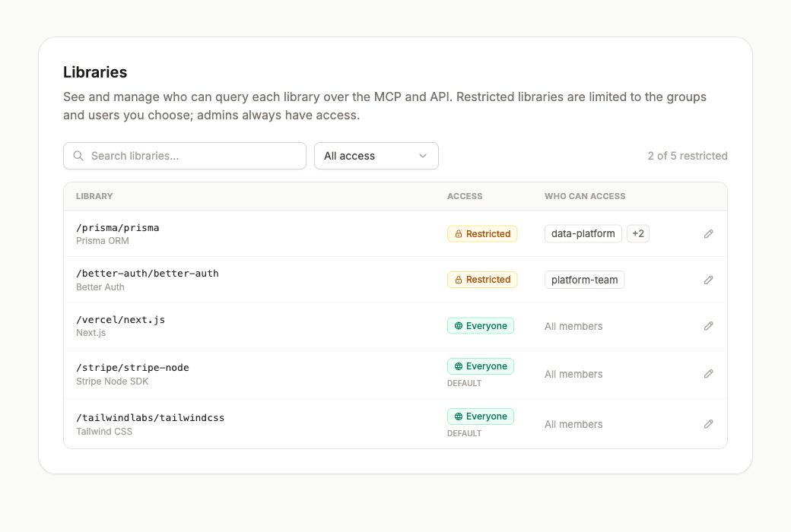This screenshot has width=791, height=532.
Task: Select the /stripe/stripe-node path
Action: click(132, 368)
